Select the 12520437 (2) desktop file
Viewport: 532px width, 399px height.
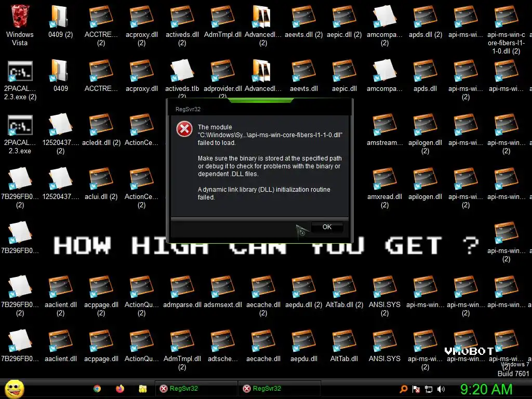(x=60, y=134)
